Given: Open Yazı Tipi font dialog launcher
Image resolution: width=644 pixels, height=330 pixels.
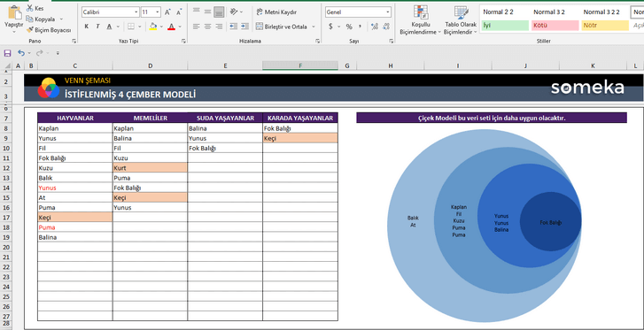Looking at the screenshot, I should point(183,41).
